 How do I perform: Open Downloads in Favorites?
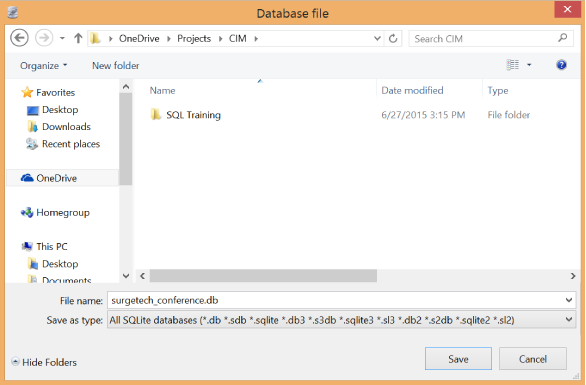coord(66,127)
